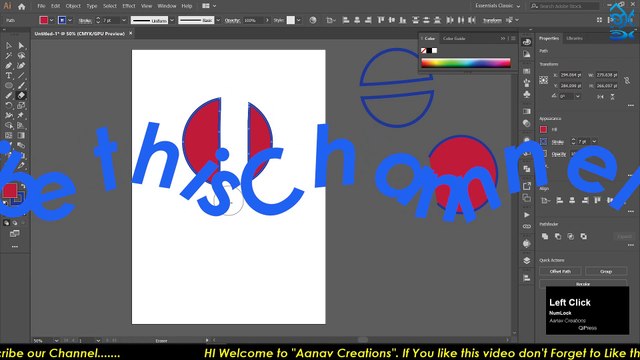The height and width of the screenshot is (360, 640).
Task: Click the Offset Path quick action button
Action: coord(560,271)
